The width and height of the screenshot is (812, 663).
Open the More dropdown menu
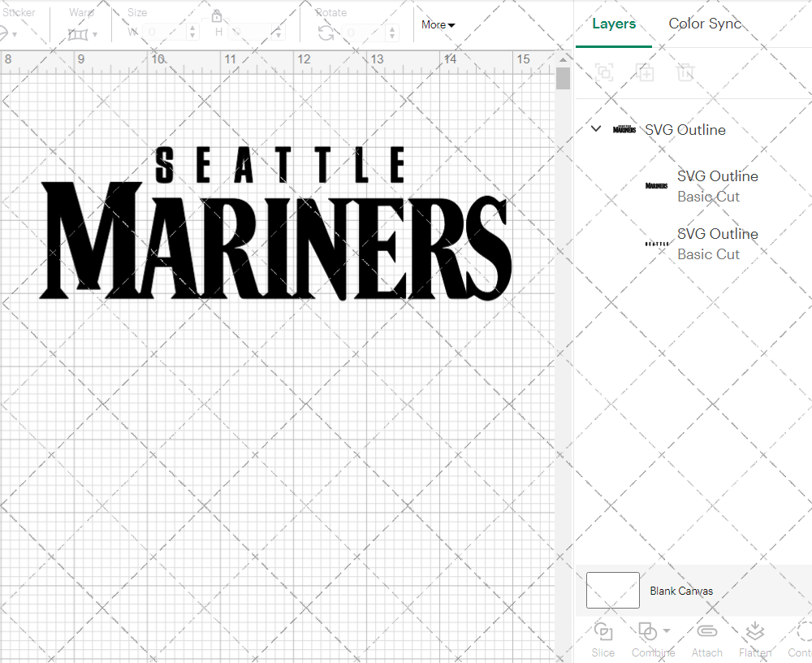pos(437,24)
